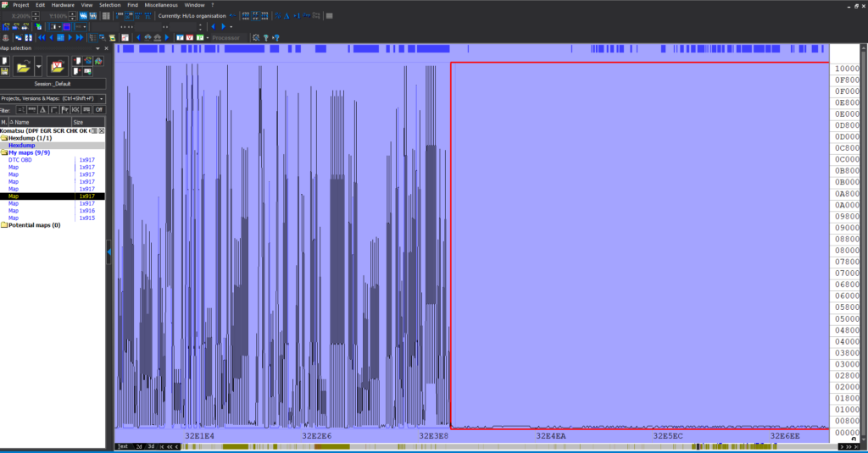The image size is (868, 453).
Task: Click the red checkmark version icon
Action: [x=58, y=66]
